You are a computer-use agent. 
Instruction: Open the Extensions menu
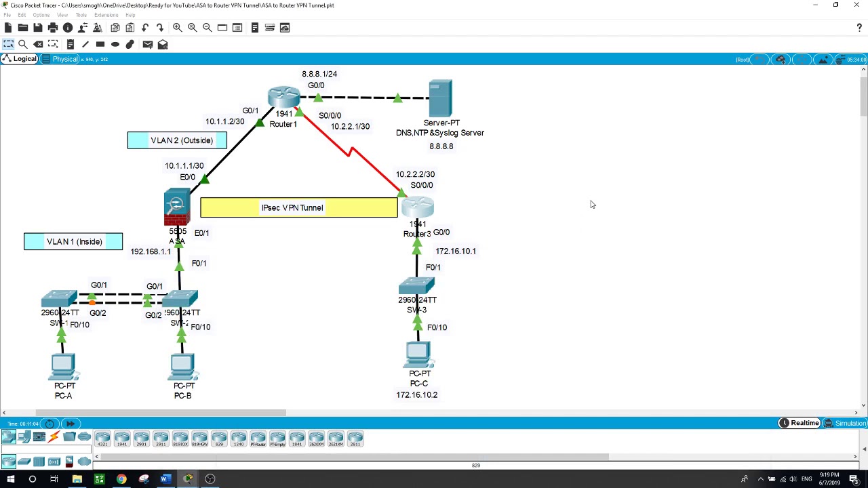click(106, 15)
